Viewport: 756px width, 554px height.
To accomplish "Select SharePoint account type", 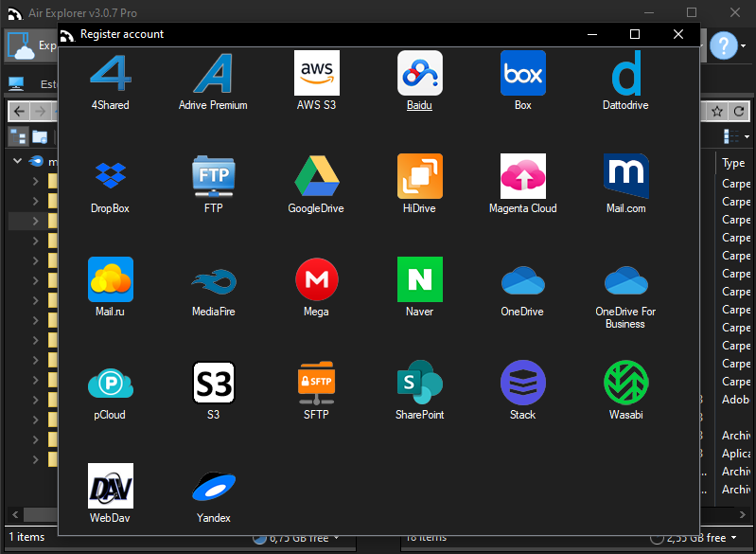I will (x=419, y=391).
